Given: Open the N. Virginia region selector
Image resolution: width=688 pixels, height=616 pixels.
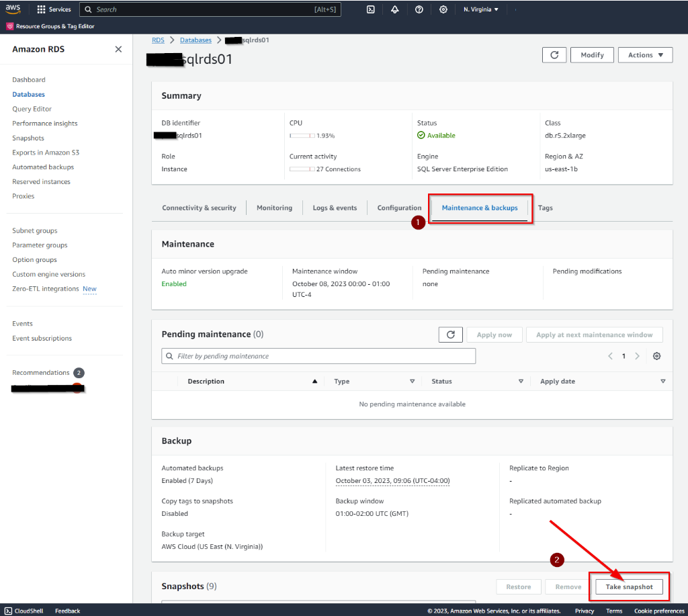Looking at the screenshot, I should [x=481, y=9].
